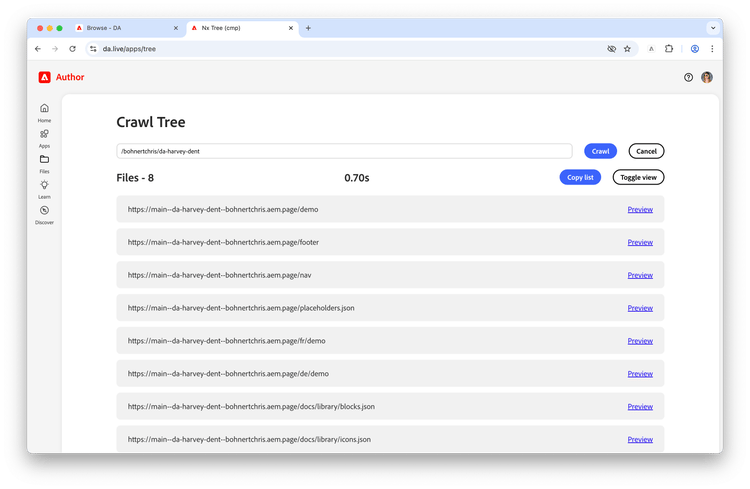This screenshot has width=750, height=489.
Task: Select the Nx Tree (cmp) tab
Action: pyautogui.click(x=243, y=28)
